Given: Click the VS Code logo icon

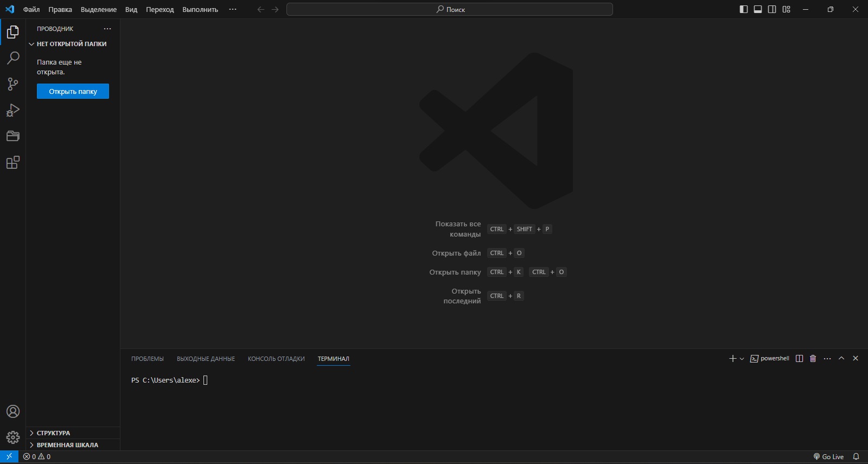Looking at the screenshot, I should click(x=10, y=9).
